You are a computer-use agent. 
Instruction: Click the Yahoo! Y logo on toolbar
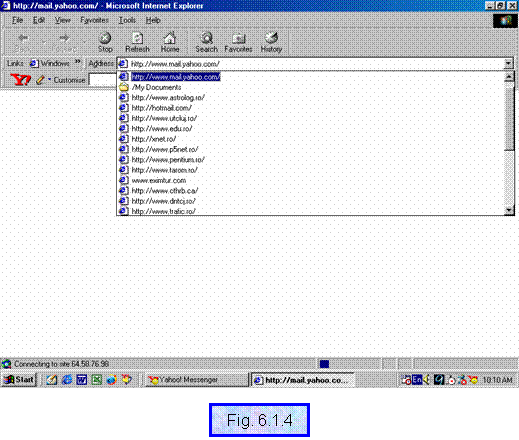[x=20, y=80]
